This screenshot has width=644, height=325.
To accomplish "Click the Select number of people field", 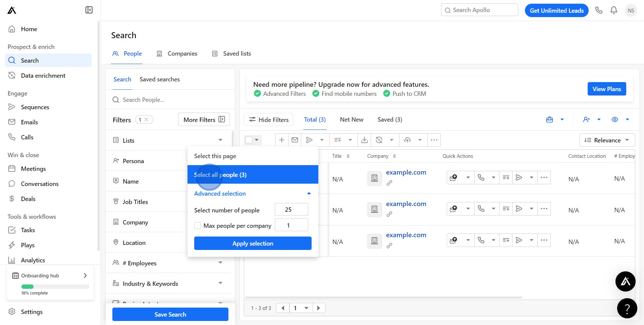I will (291, 209).
